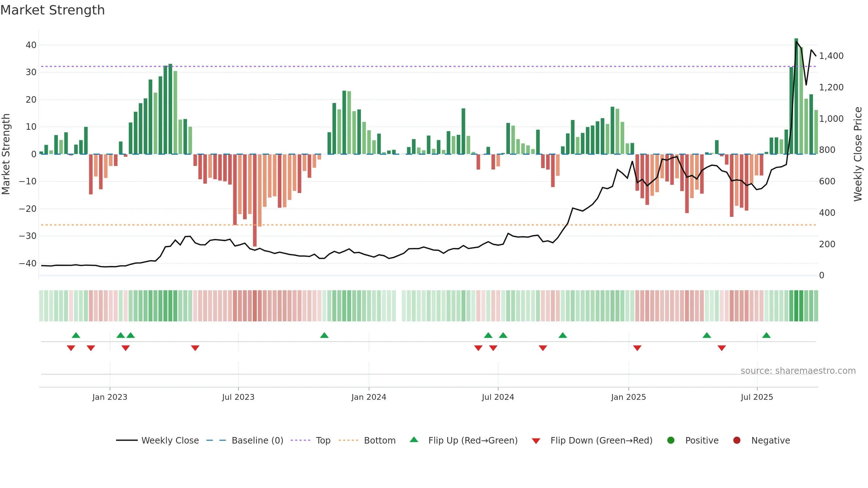Click the Jul 2024 x-axis label
The height and width of the screenshot is (488, 868).
pyautogui.click(x=498, y=397)
